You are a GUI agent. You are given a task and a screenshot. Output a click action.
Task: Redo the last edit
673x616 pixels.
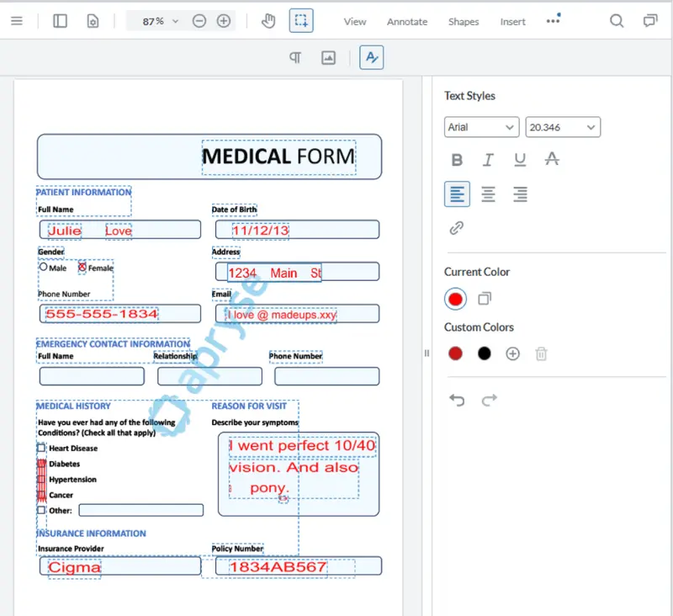(490, 400)
